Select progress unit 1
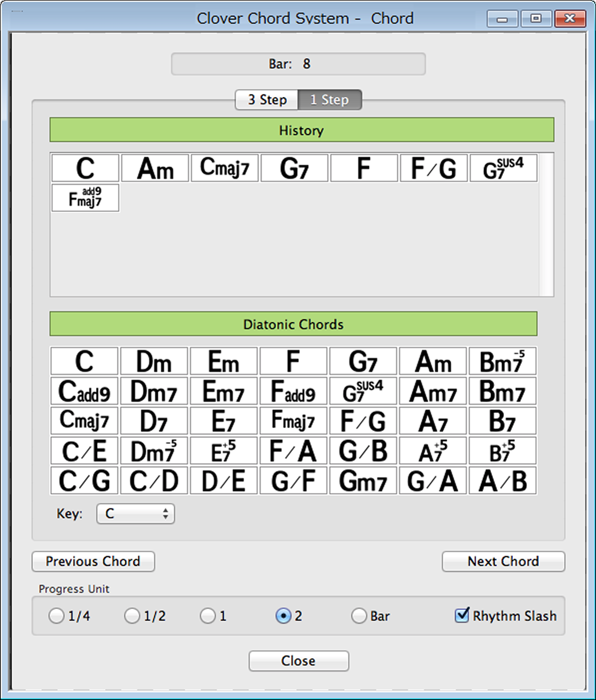 (207, 616)
